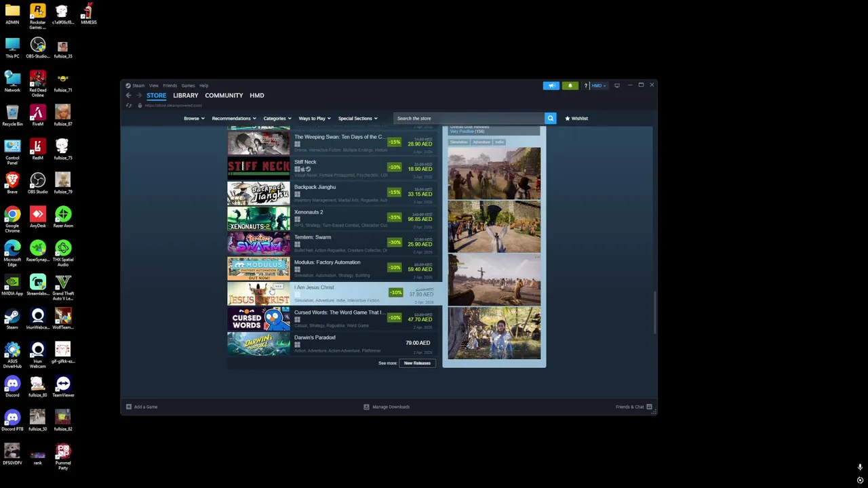Click the question mark help icon
The image size is (868, 488).
[x=585, y=85]
